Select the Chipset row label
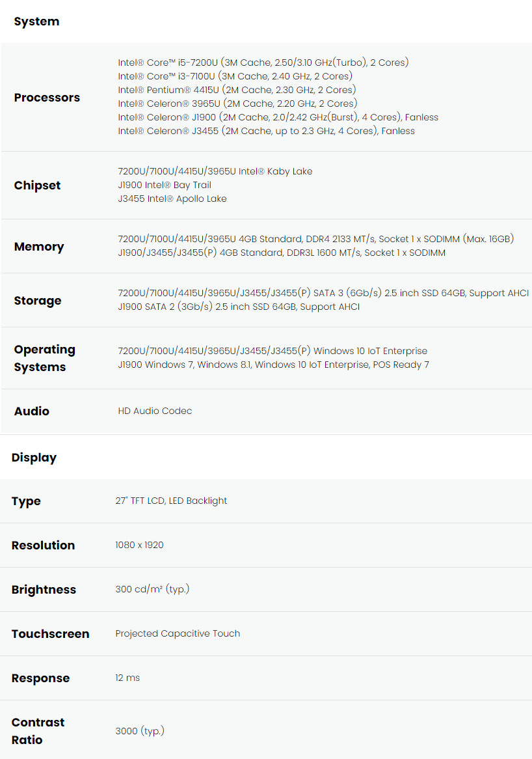The width and height of the screenshot is (532, 759). pos(37,186)
